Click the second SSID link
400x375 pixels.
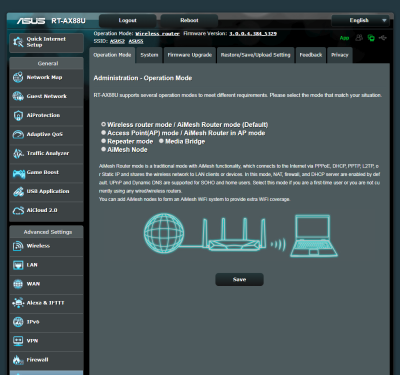point(136,41)
